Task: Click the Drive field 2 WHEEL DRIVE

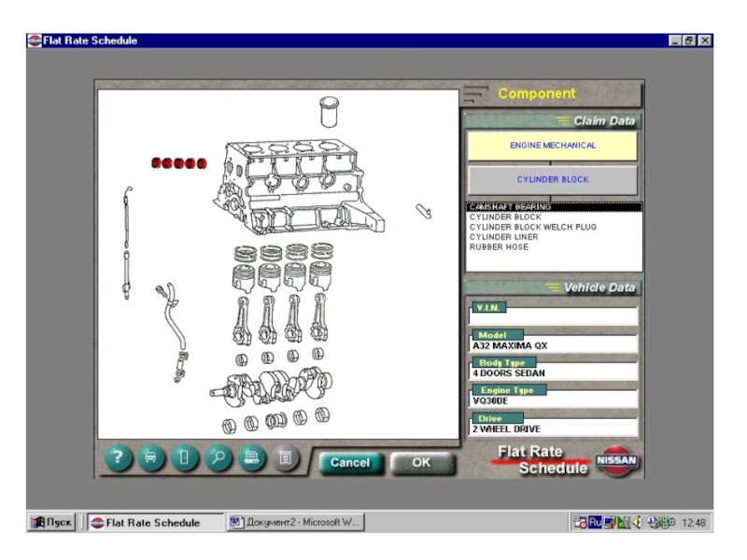Action: [554, 428]
